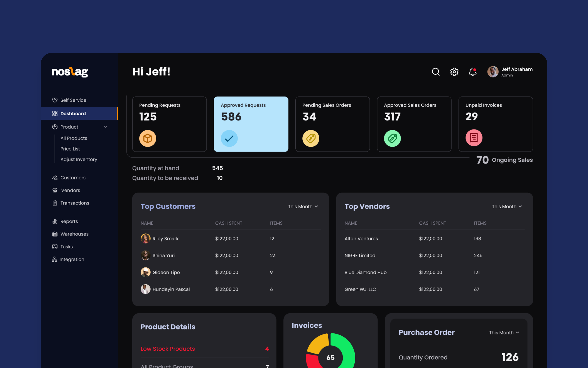Click the Quantity to be received value 10
The image size is (588, 368).
point(219,178)
